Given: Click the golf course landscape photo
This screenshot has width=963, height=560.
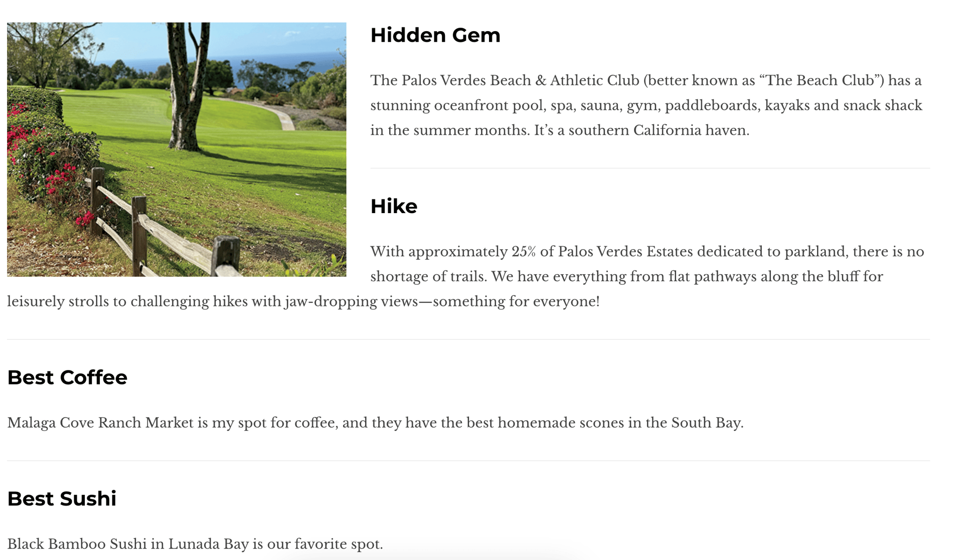Looking at the screenshot, I should (177, 149).
